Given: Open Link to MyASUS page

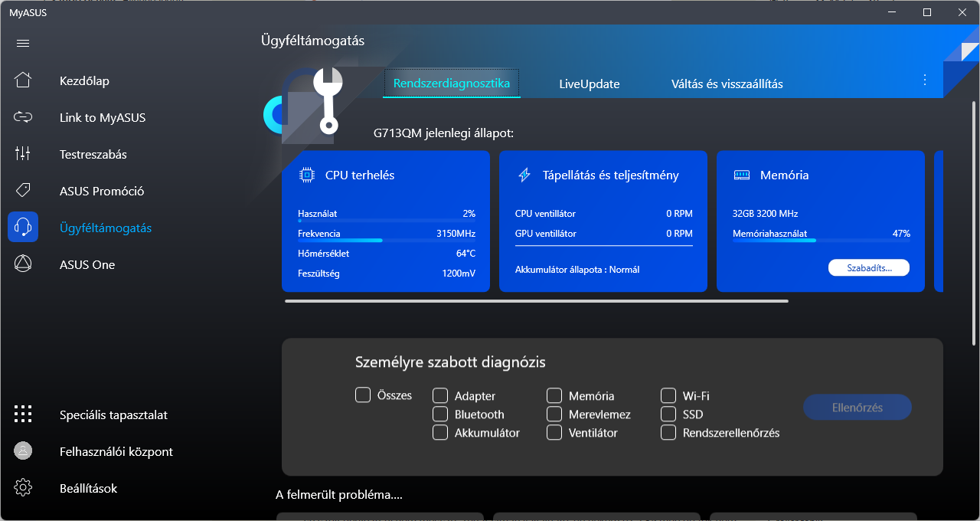Looking at the screenshot, I should 103,117.
